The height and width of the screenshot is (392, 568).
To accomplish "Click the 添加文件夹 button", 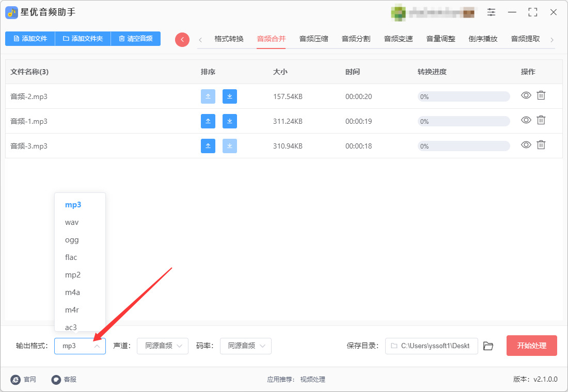I will (x=83, y=39).
